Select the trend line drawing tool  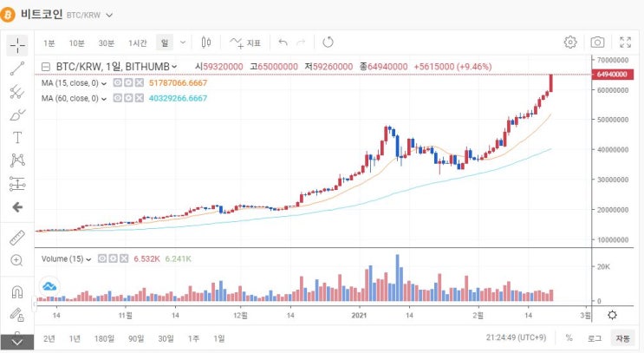tap(17, 69)
